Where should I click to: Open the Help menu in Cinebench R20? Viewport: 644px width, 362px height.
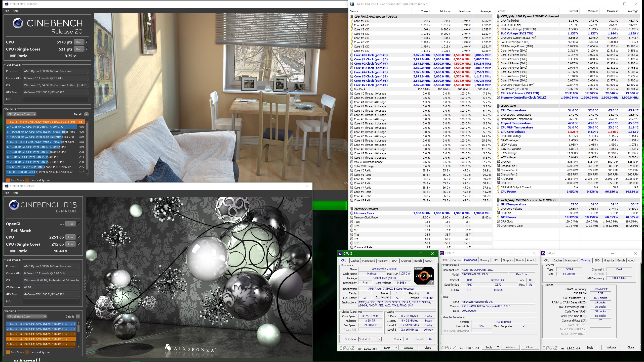tap(16, 11)
